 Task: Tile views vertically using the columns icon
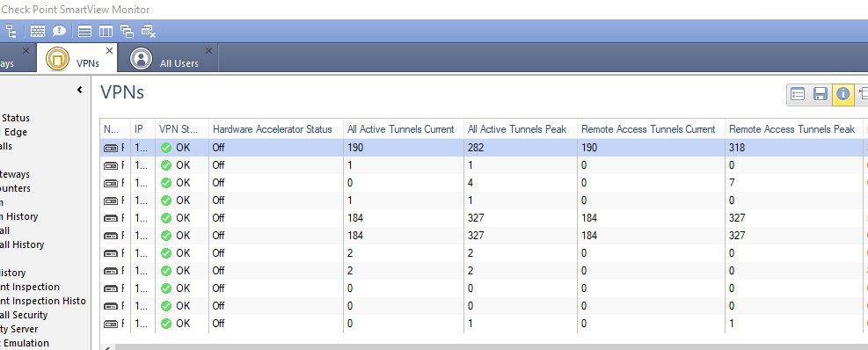106,32
